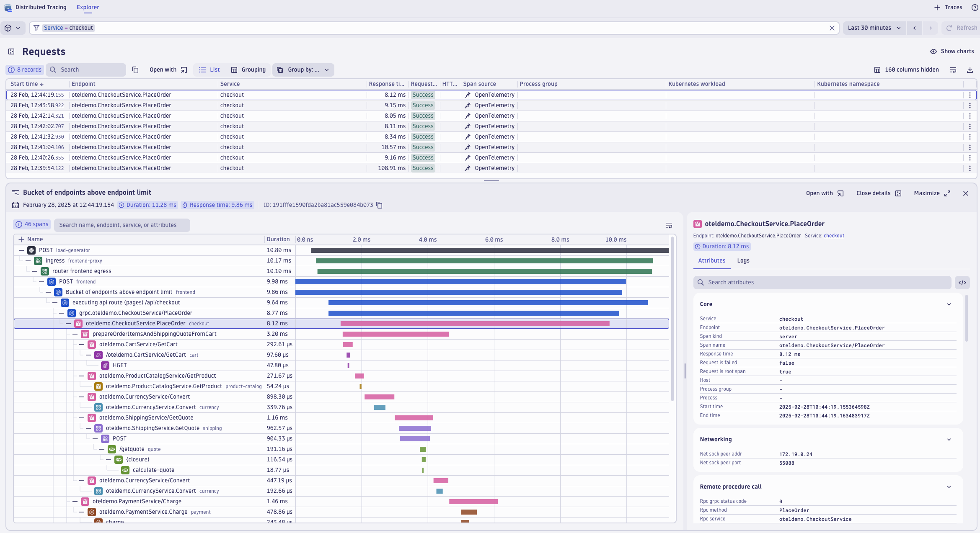
Task: Open the edit columns icon
Action: (x=953, y=70)
